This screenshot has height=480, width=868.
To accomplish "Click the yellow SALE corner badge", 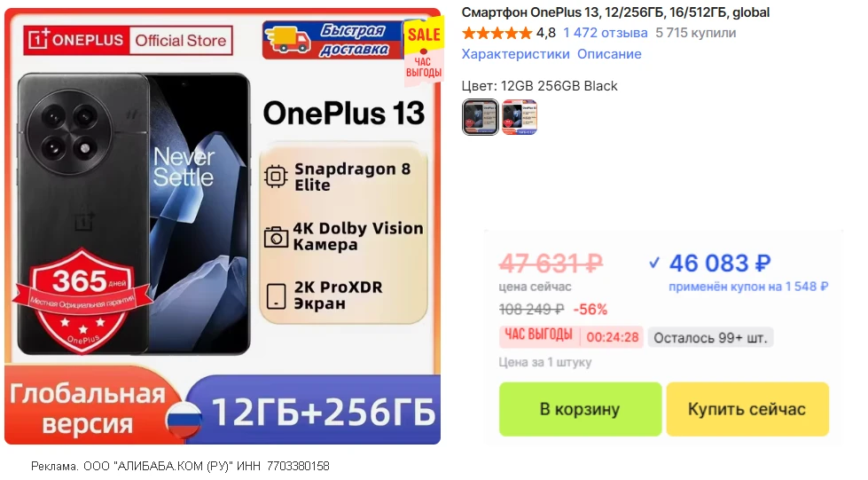I will (424, 51).
